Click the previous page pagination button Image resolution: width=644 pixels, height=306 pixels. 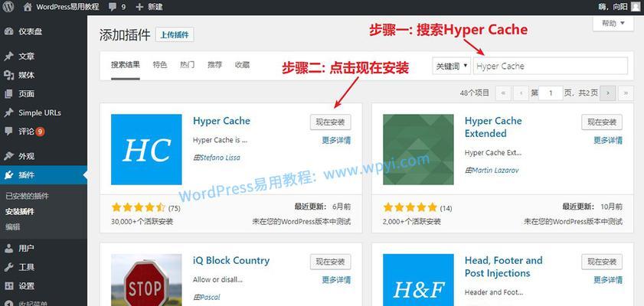(x=521, y=93)
